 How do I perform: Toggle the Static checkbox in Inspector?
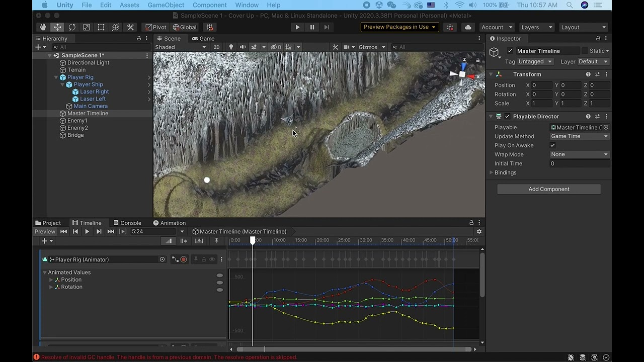click(x=585, y=51)
